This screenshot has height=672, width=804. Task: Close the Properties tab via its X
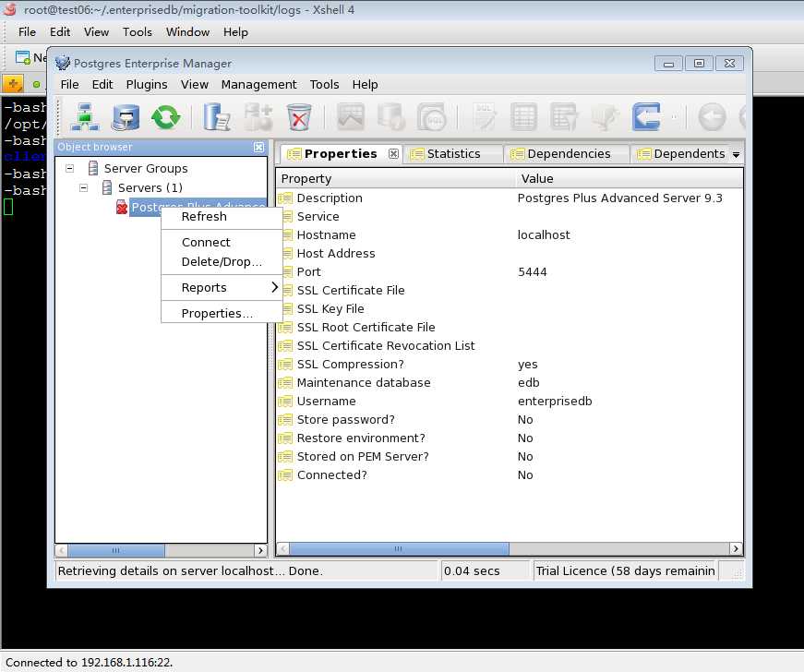[x=393, y=154]
